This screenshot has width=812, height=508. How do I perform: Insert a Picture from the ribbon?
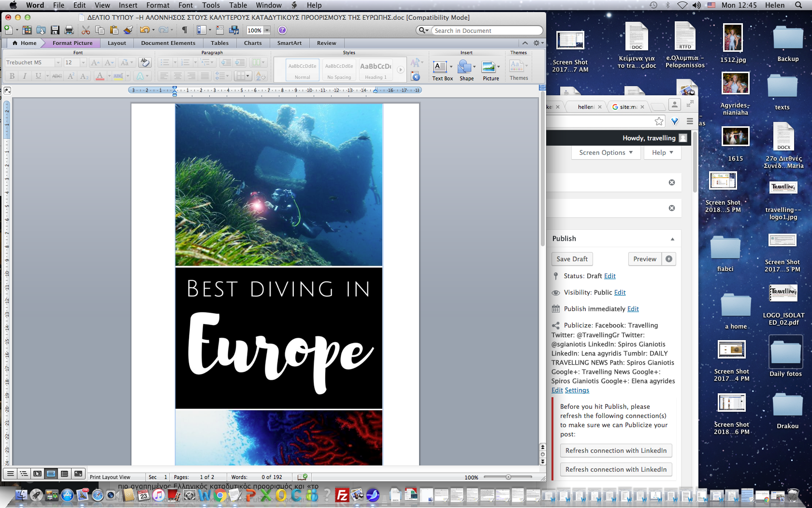point(491,71)
